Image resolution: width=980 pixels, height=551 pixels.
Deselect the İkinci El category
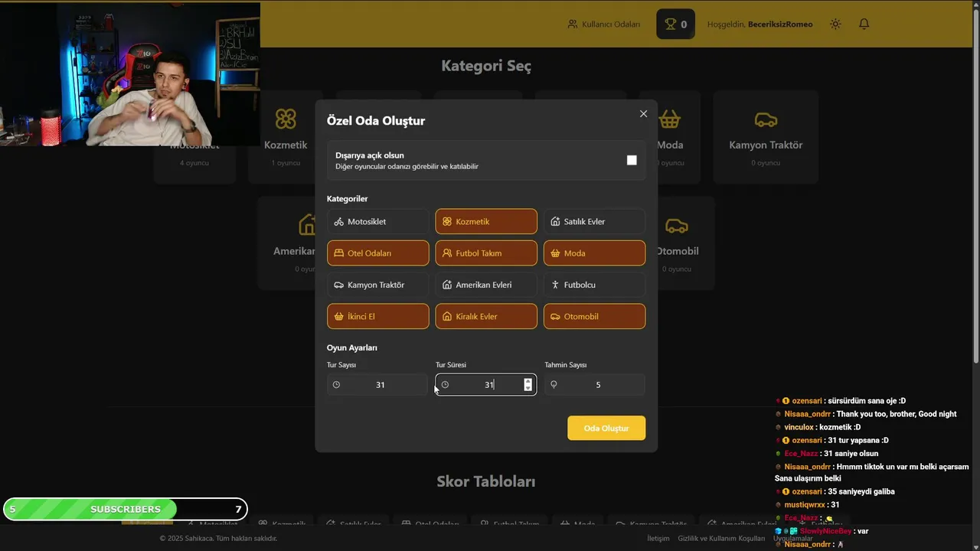[x=378, y=316]
